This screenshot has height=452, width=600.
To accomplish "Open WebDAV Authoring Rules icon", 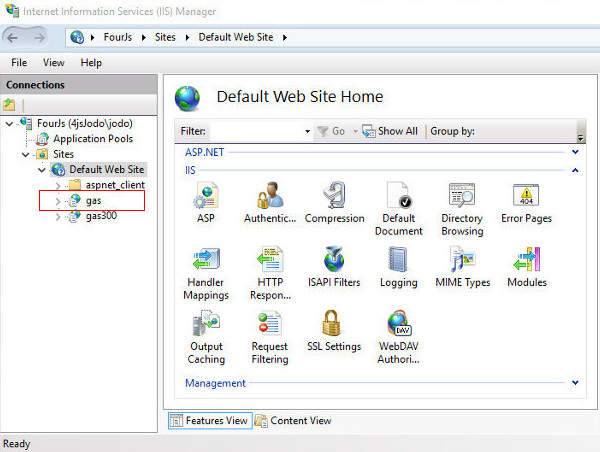I will click(399, 324).
